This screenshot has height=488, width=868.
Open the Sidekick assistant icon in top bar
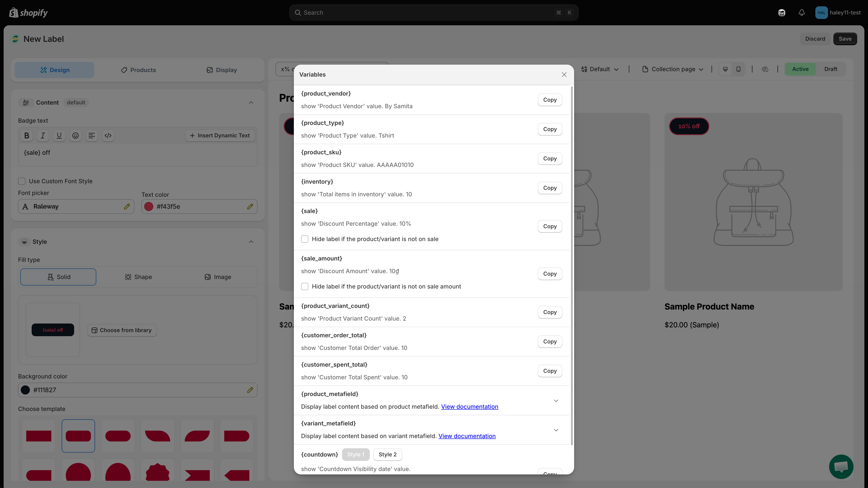[782, 12]
